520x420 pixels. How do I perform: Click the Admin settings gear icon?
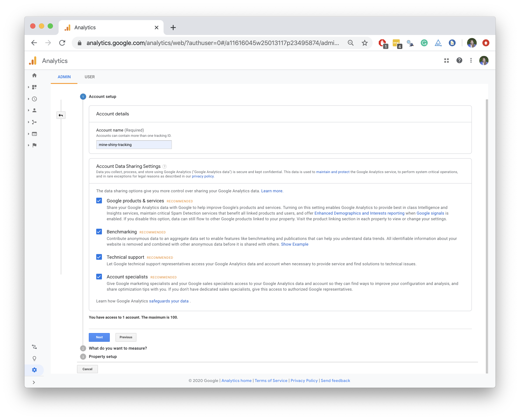point(34,370)
